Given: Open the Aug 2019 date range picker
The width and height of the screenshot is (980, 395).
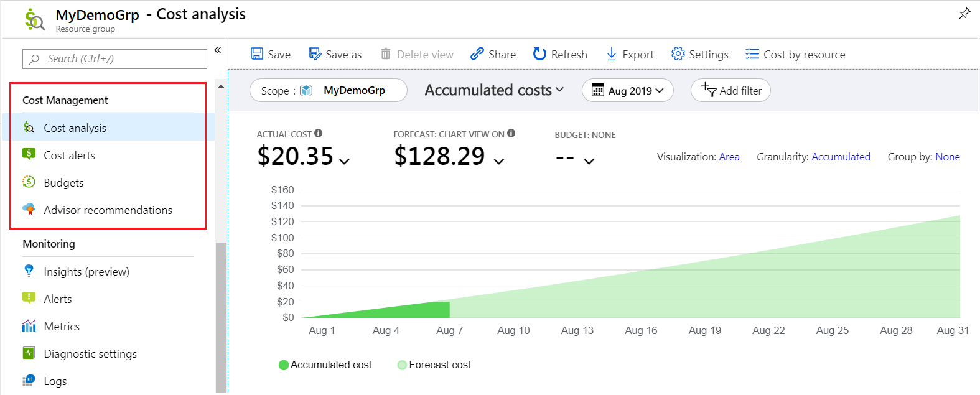Looking at the screenshot, I should click(627, 90).
